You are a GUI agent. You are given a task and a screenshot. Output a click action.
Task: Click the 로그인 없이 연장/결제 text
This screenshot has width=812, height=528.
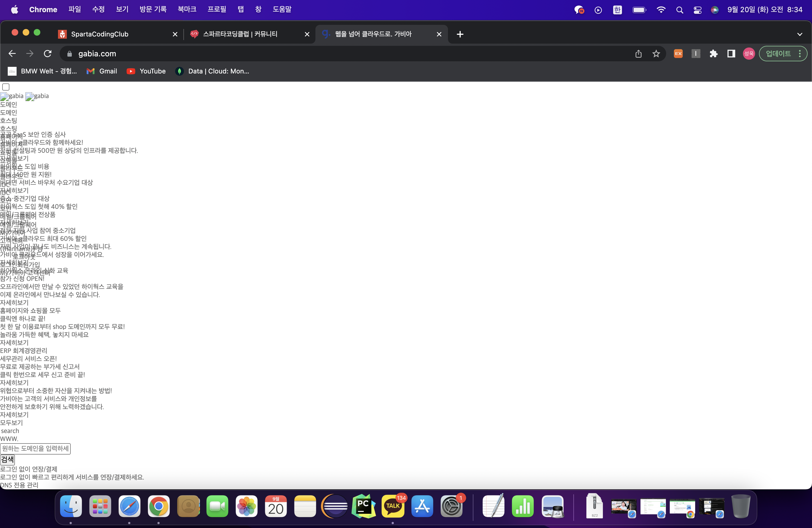coord(29,469)
